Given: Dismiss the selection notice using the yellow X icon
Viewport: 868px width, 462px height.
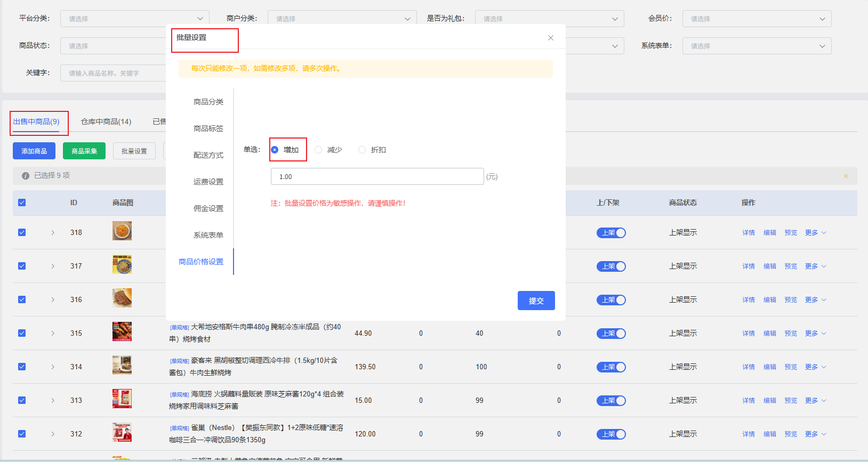Looking at the screenshot, I should [x=846, y=176].
